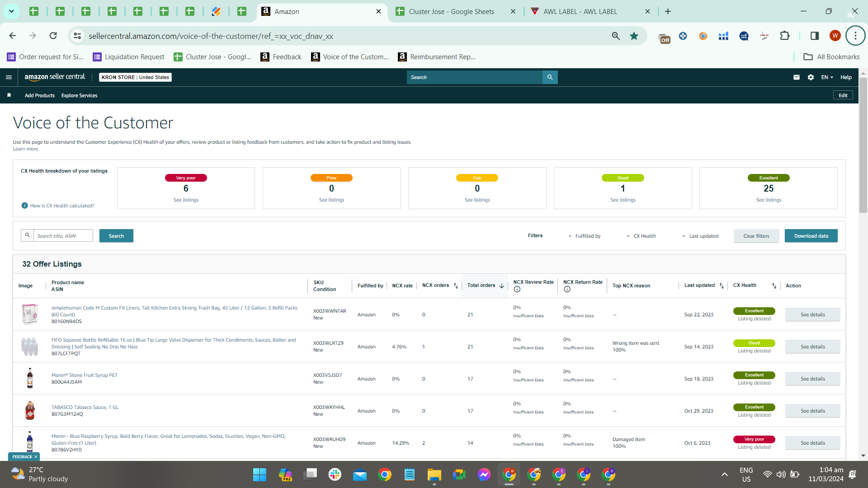Image resolution: width=868 pixels, height=488 pixels.
Task: See details for Monin Stone Fruit Syrup
Action: (x=813, y=379)
